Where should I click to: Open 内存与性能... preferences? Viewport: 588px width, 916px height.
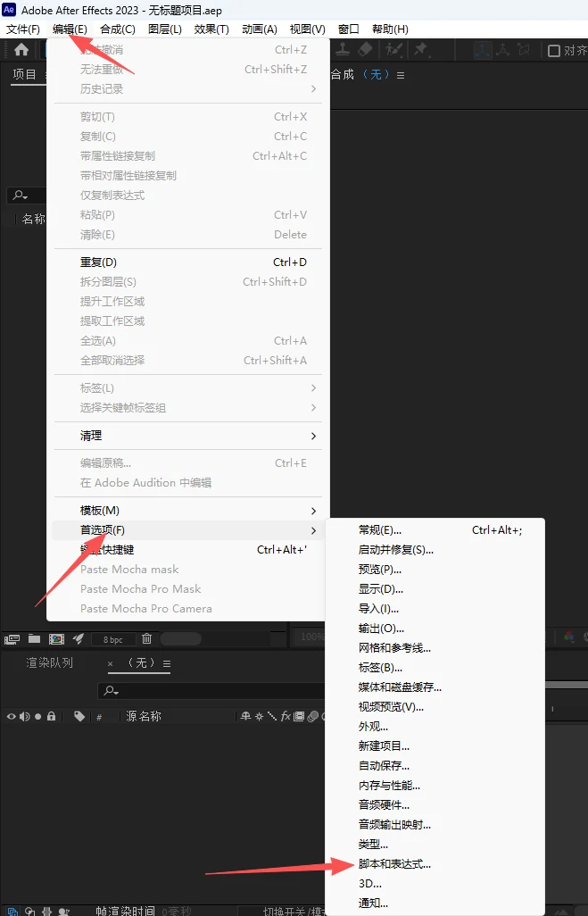pos(435,786)
